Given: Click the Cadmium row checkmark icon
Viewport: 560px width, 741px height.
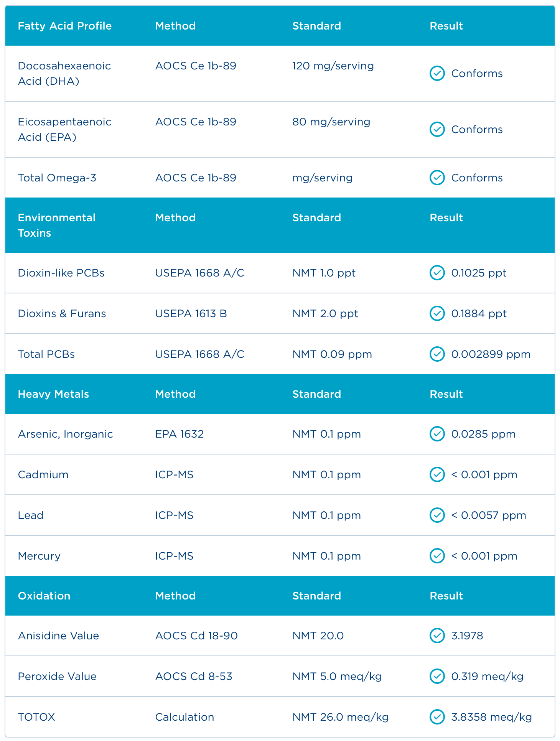Looking at the screenshot, I should coord(437,474).
